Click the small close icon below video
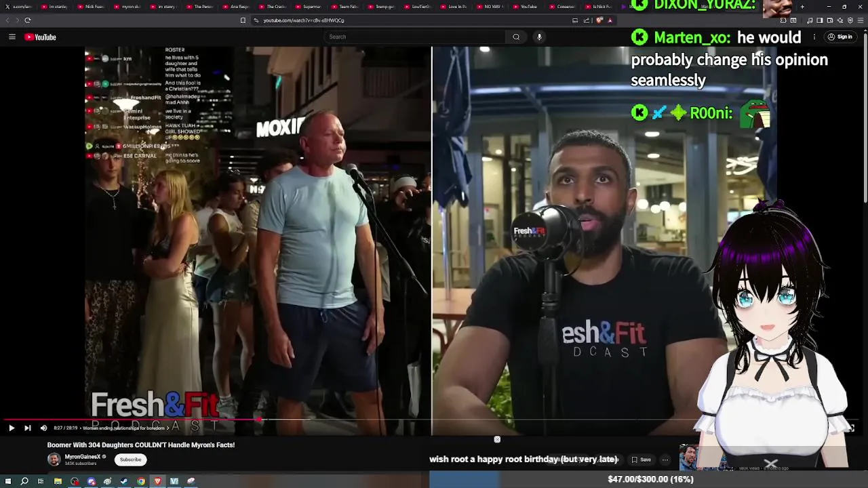 [497, 440]
